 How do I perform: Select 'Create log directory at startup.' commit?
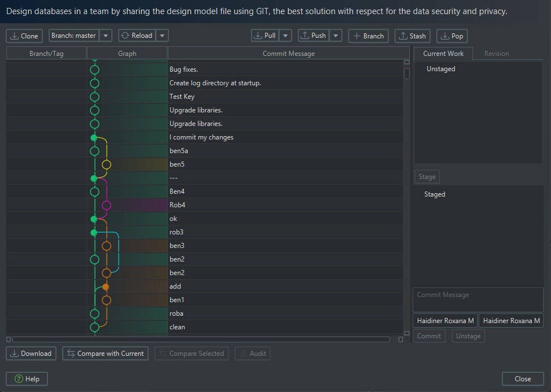pos(205,83)
